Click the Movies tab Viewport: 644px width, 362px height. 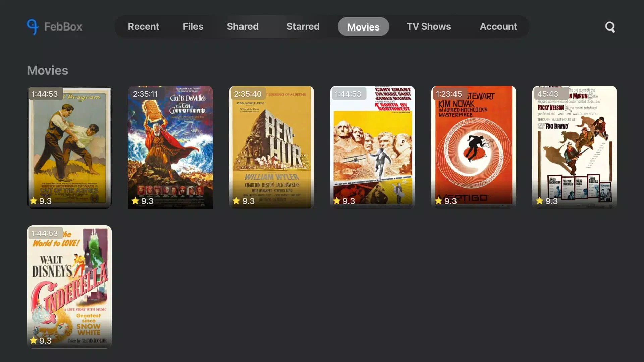point(363,26)
